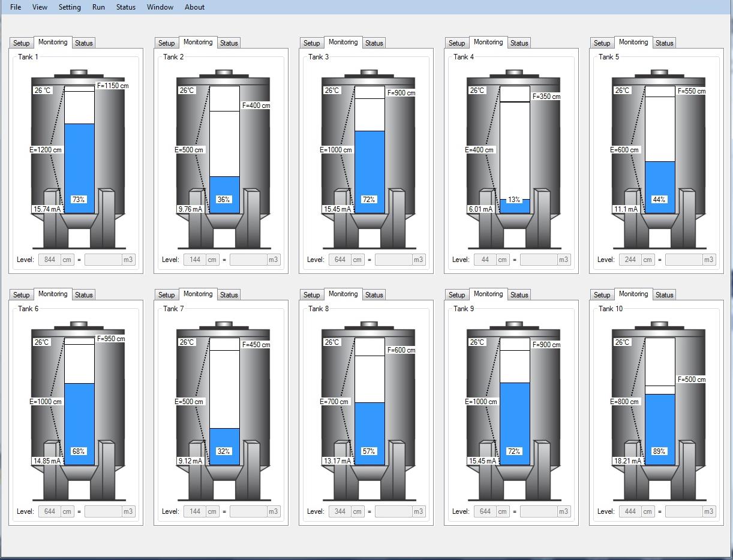Open the Status tab for Tank 3
Viewport: 733px width, 560px height.
(x=374, y=43)
